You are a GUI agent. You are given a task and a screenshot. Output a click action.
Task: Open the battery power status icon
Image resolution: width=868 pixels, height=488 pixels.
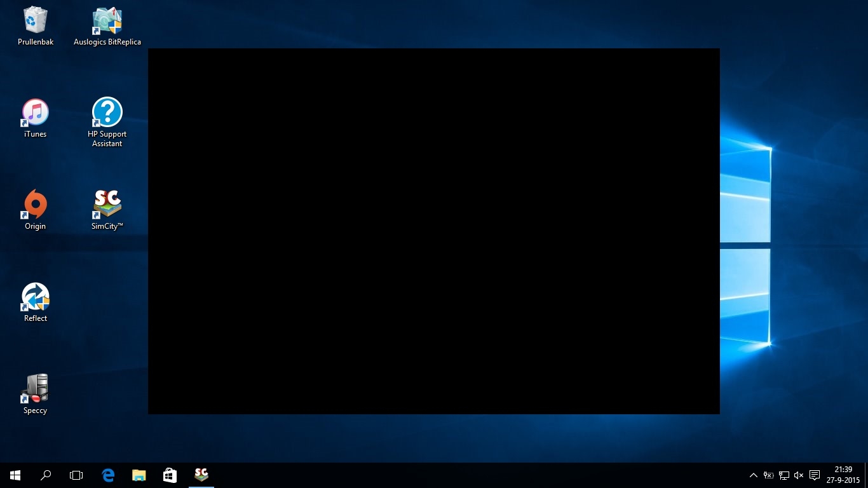click(x=769, y=475)
